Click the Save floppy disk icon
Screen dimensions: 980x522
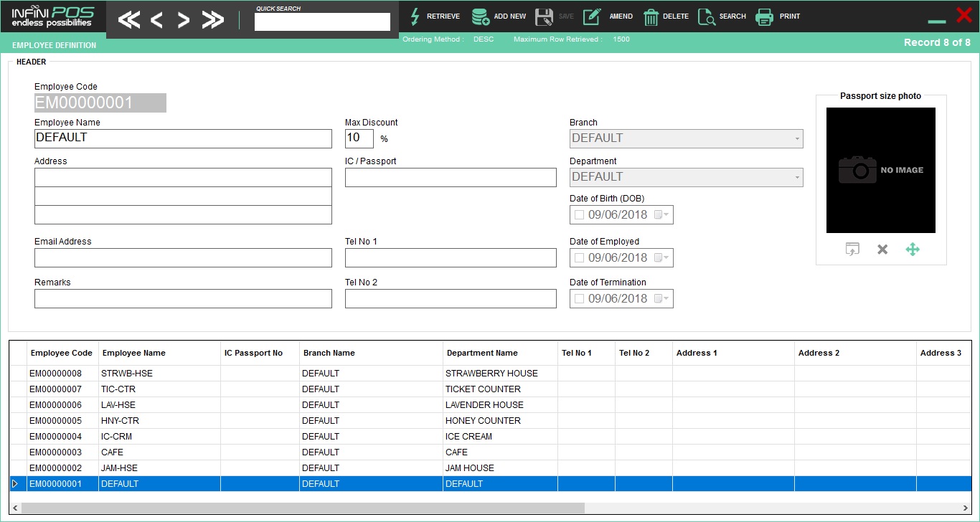(544, 16)
